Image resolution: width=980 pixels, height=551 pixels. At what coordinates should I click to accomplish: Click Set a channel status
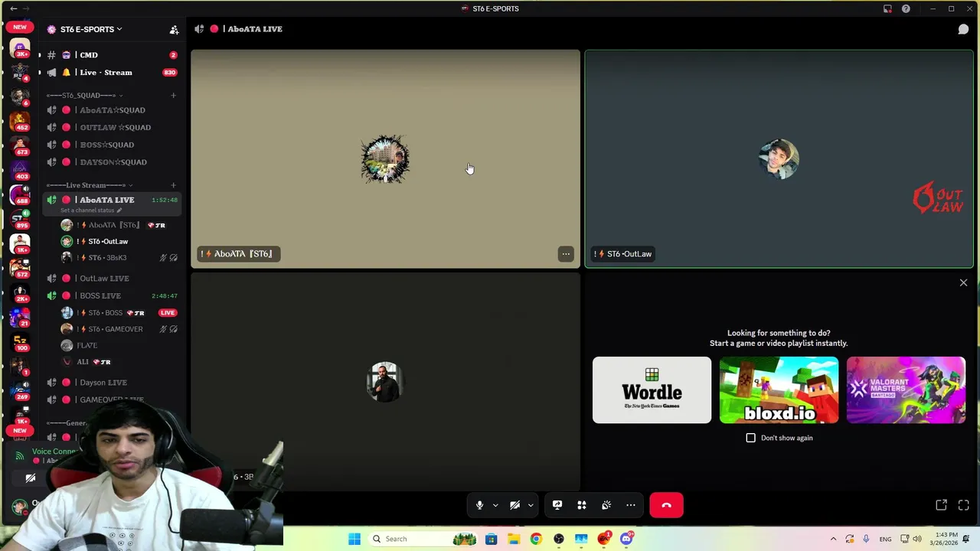(90, 210)
